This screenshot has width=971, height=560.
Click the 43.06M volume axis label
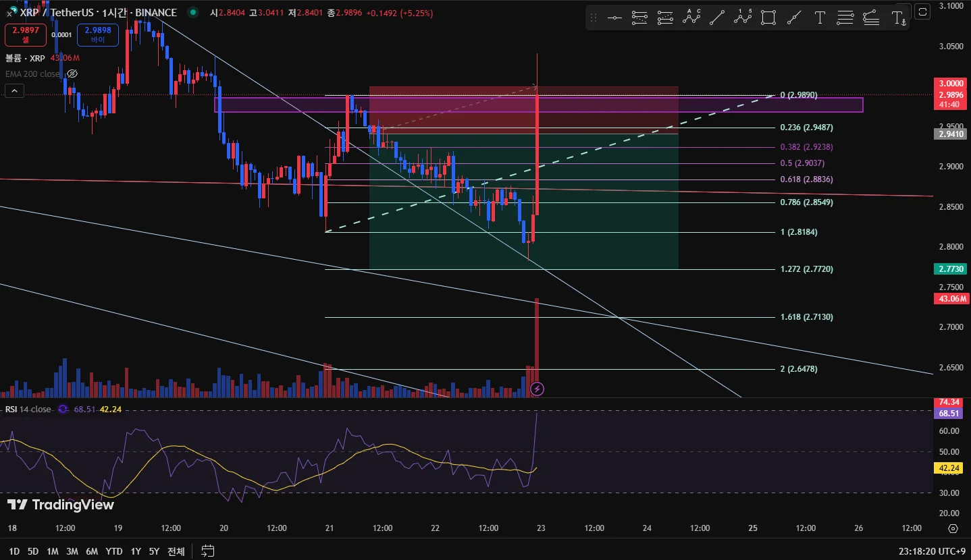tap(951, 298)
